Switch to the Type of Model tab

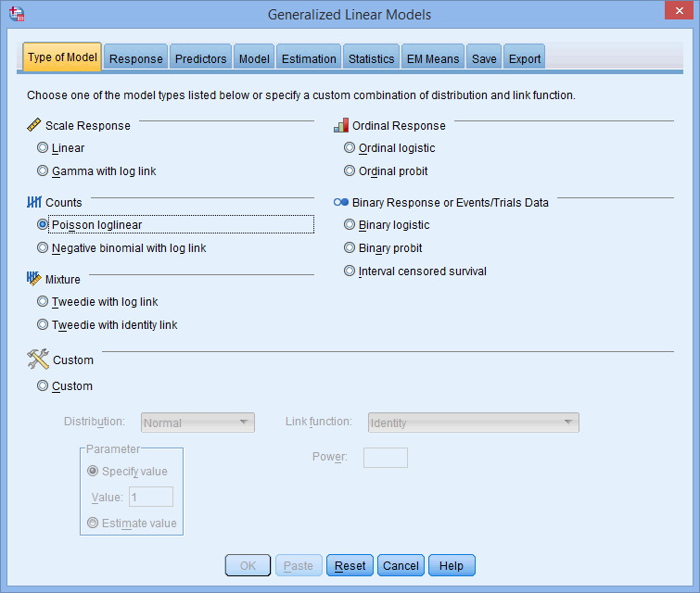62,57
